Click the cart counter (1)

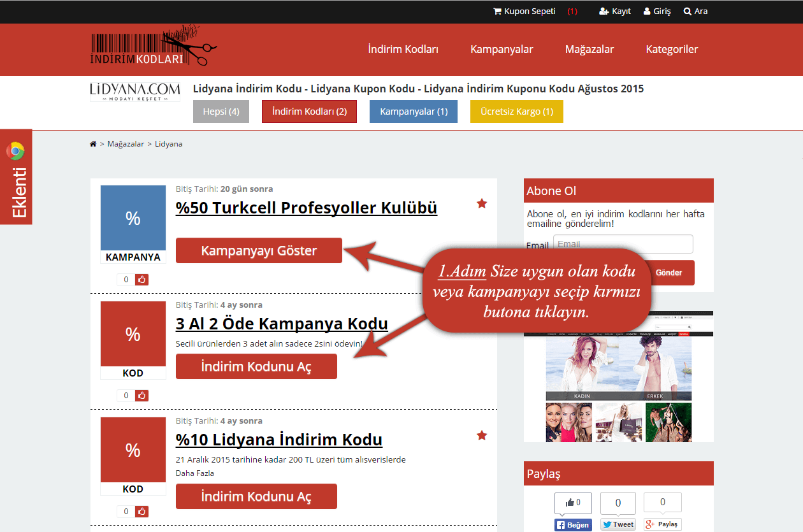572,11
